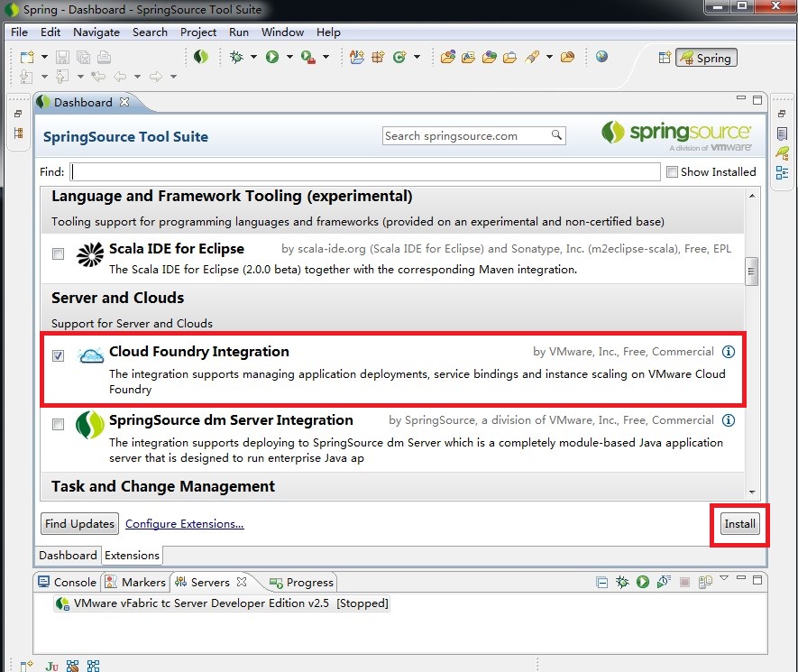Click the extensions list scroll up arrow
This screenshot has width=798, height=672.
click(x=752, y=196)
